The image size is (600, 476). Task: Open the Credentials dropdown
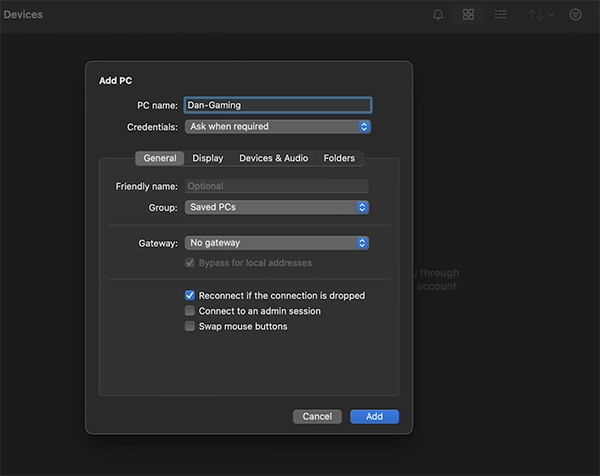(278, 127)
